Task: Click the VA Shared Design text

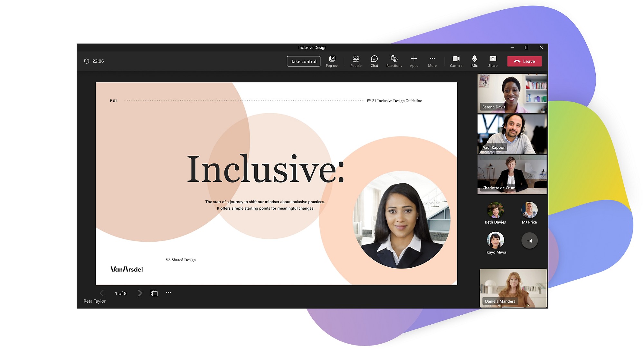Action: [x=181, y=260]
